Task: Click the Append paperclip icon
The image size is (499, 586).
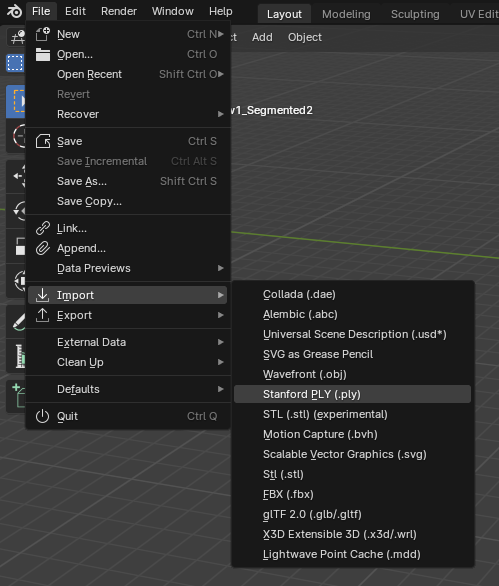Action: point(43,248)
